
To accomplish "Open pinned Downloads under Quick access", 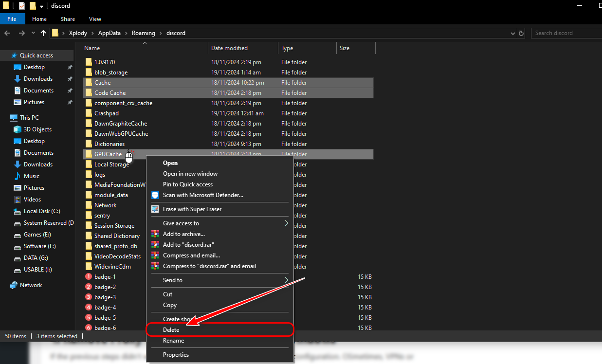I will [x=38, y=79].
